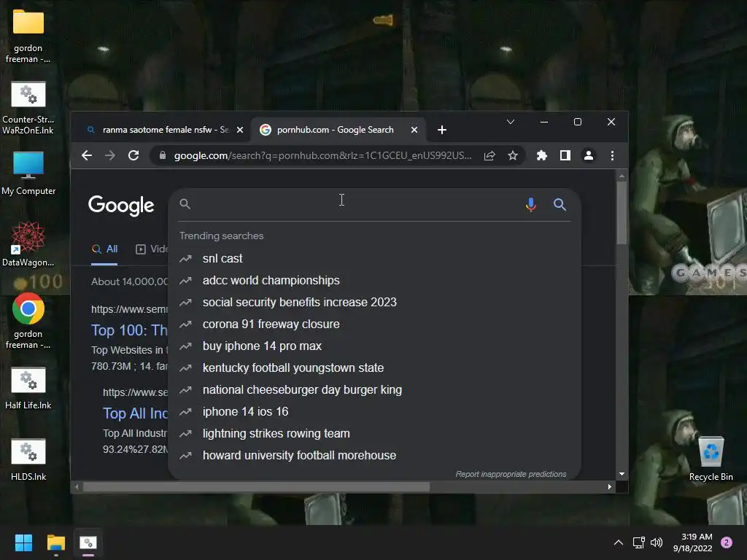This screenshot has width=747, height=560.
Task: Click the scroll-down arrow
Action: [622, 474]
